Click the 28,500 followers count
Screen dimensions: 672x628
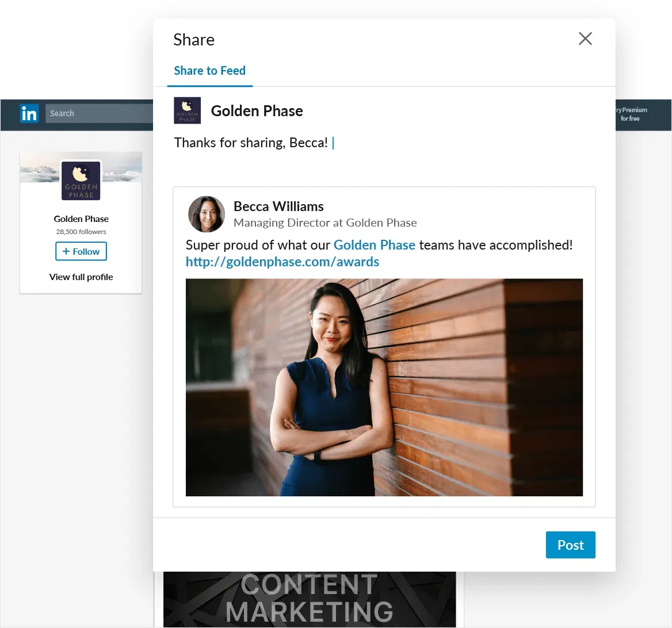(81, 232)
